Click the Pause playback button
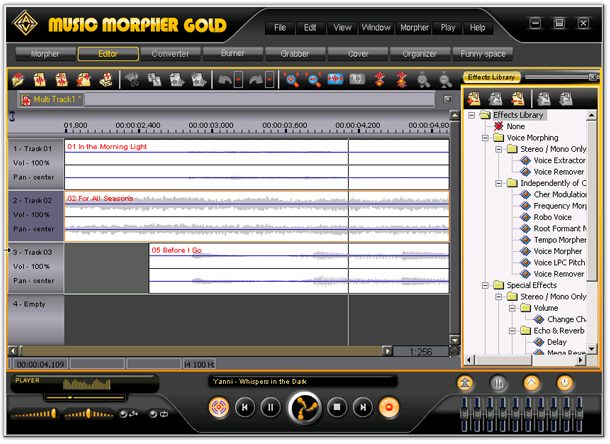 (x=270, y=407)
